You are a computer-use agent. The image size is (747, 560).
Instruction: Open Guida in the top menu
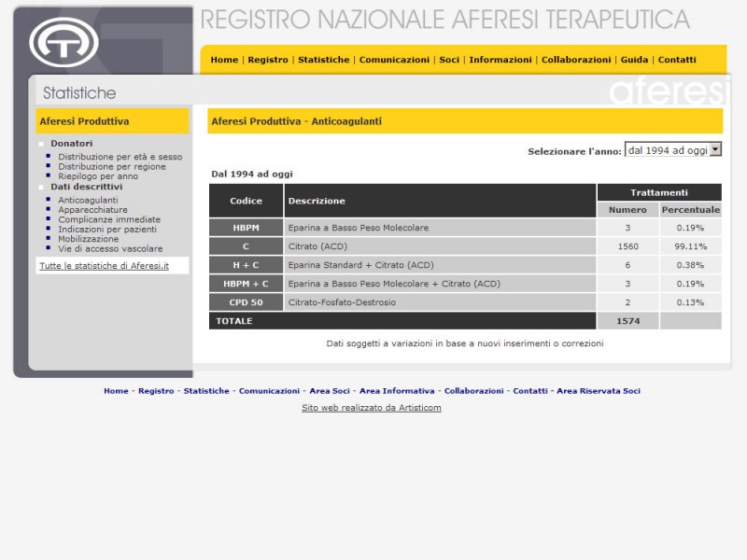pos(634,60)
